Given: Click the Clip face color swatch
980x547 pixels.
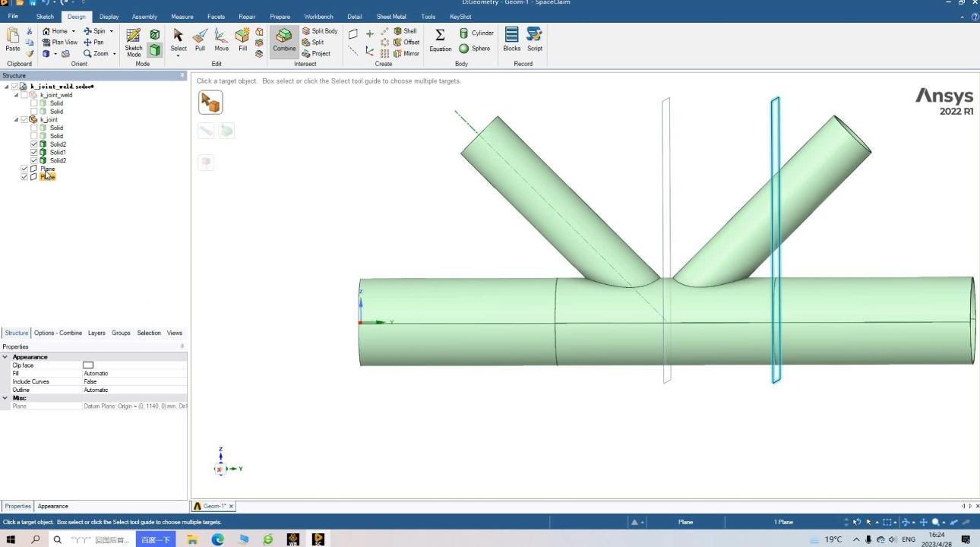Looking at the screenshot, I should point(88,365).
